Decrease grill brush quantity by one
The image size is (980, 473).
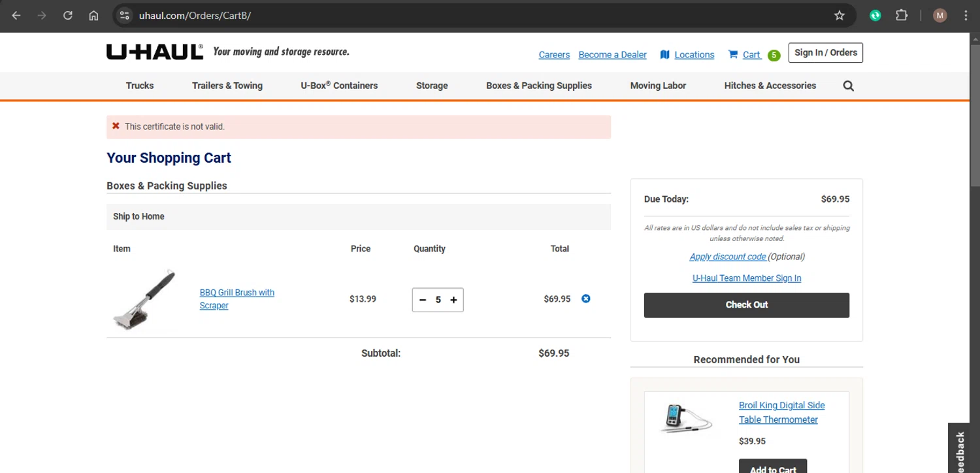tap(423, 300)
